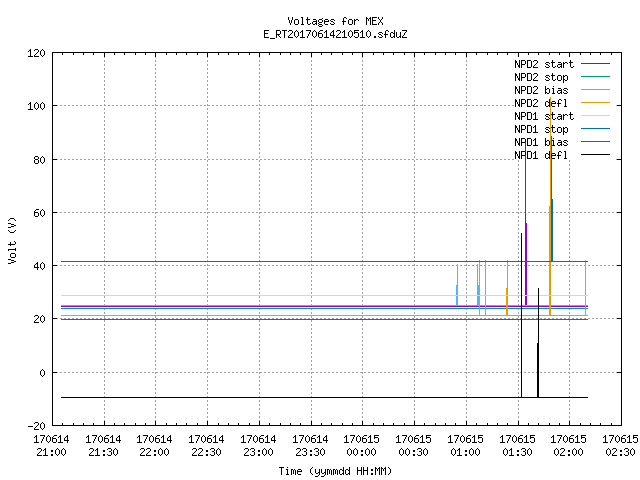Click the green NPD2 stop legend line sample

pyautogui.click(x=596, y=77)
